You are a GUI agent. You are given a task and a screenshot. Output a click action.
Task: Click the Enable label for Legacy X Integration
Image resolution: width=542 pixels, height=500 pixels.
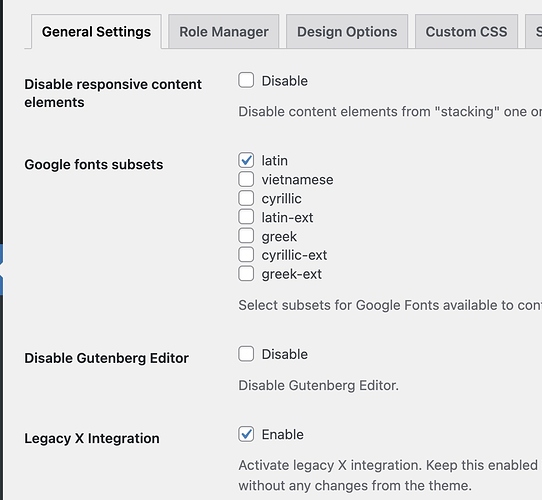click(282, 435)
